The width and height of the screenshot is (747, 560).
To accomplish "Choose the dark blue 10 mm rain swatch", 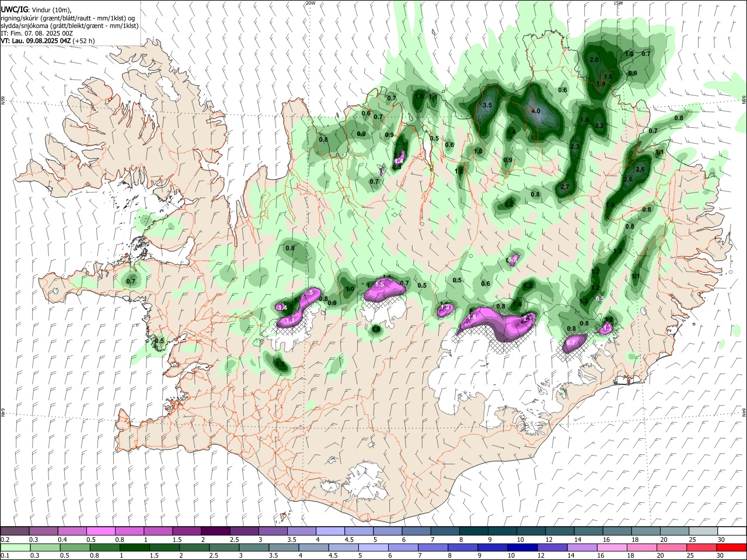I will [522, 547].
